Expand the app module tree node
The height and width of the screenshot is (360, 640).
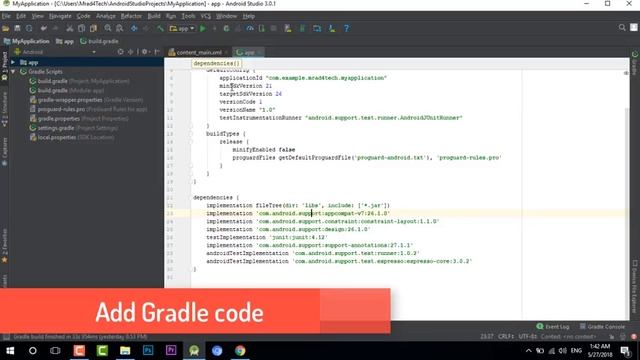tap(13, 62)
